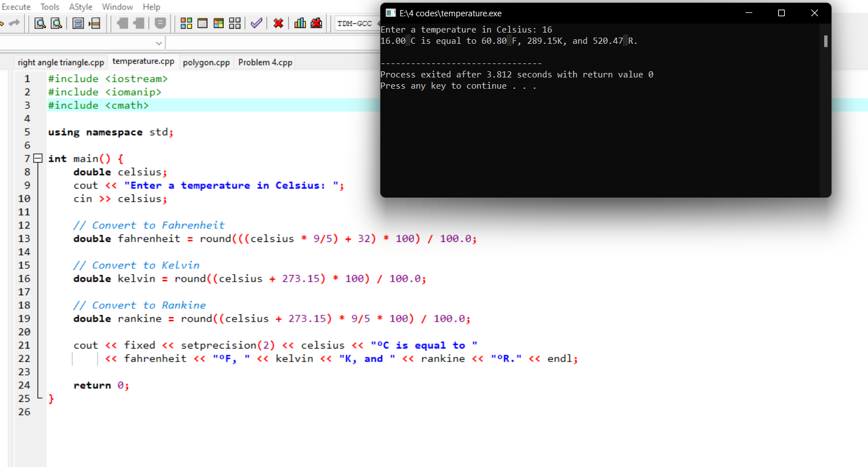Click the console window vertical scrollbar thumb

825,41
